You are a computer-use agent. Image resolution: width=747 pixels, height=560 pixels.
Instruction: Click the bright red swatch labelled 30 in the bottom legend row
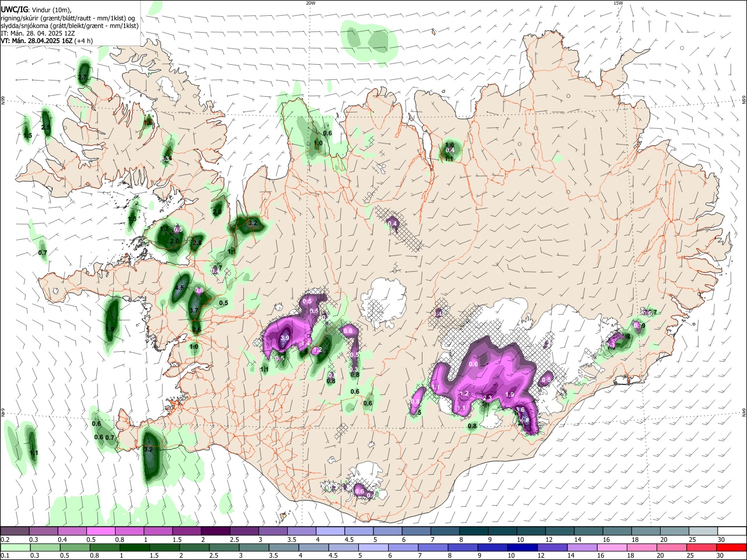731,547
